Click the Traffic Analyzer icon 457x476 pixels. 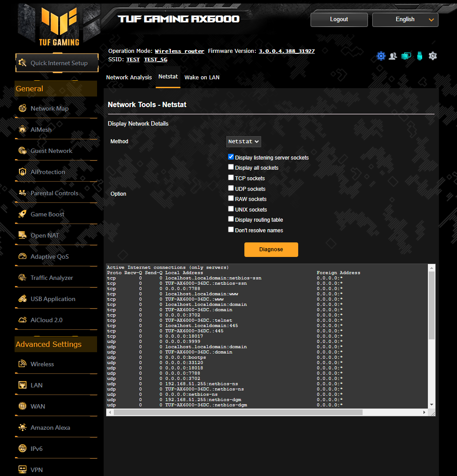tap(22, 278)
